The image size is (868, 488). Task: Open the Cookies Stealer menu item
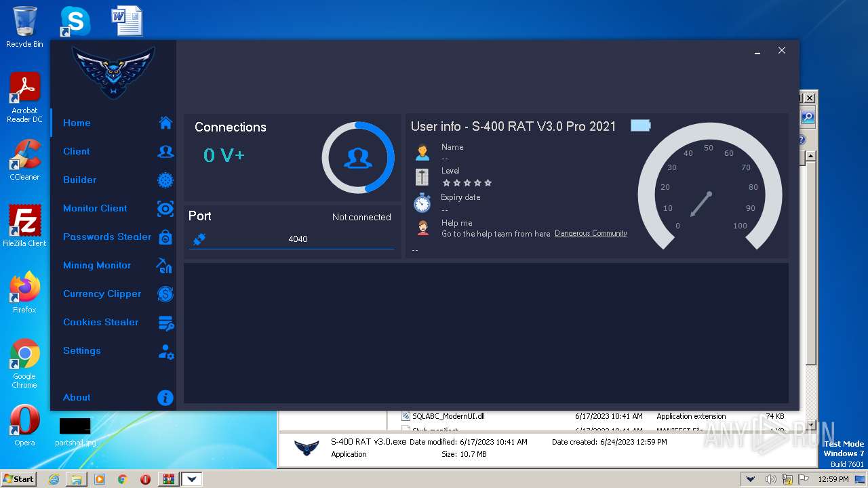pos(101,322)
